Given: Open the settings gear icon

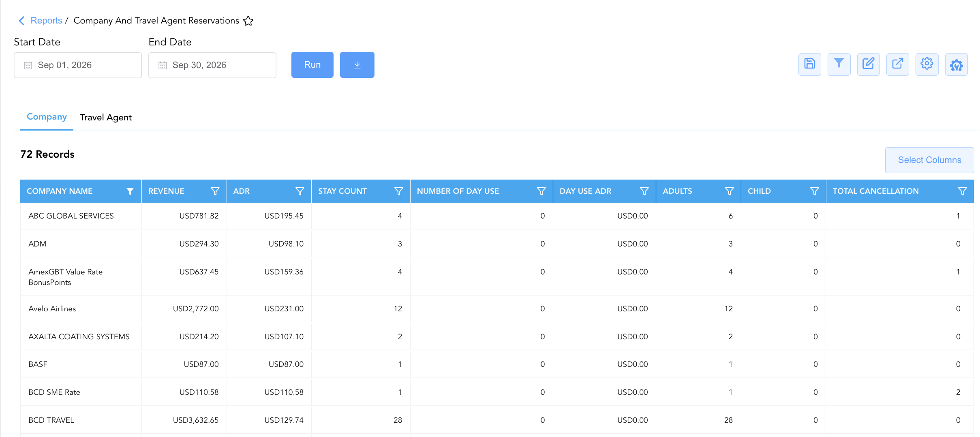Looking at the screenshot, I should point(927,64).
